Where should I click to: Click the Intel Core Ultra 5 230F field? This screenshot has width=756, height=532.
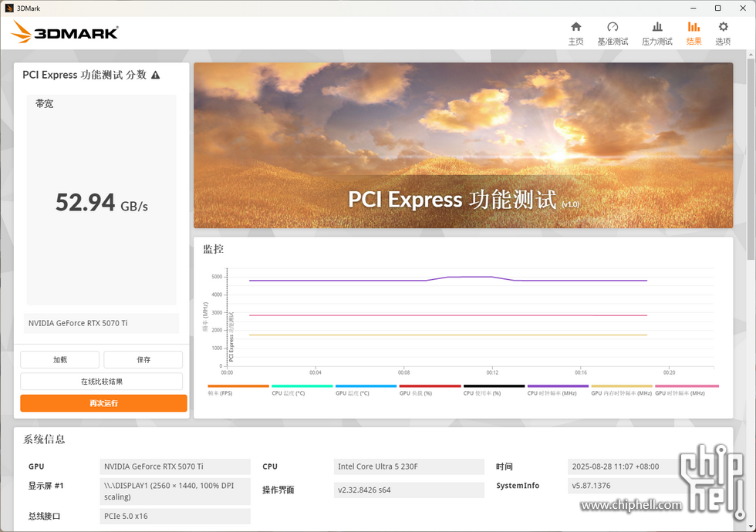pos(409,466)
